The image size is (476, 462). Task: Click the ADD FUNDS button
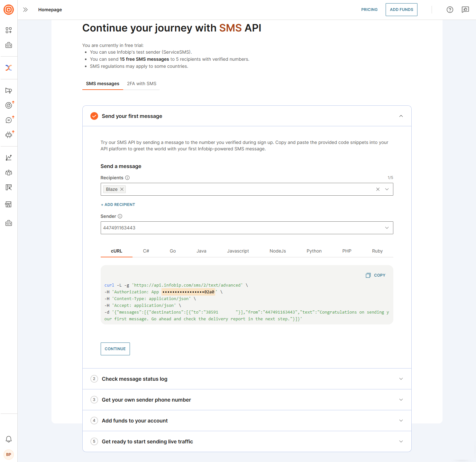point(401,10)
